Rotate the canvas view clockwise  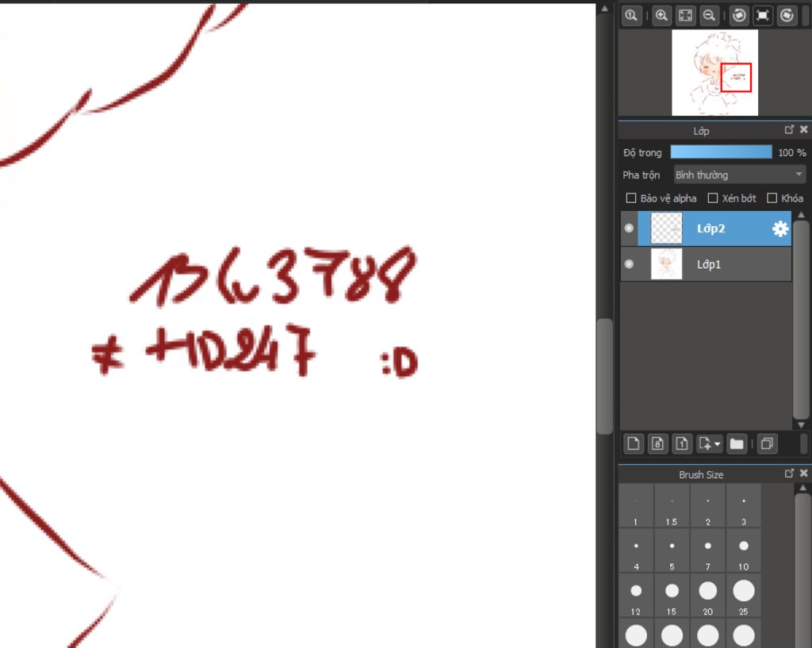coord(787,16)
